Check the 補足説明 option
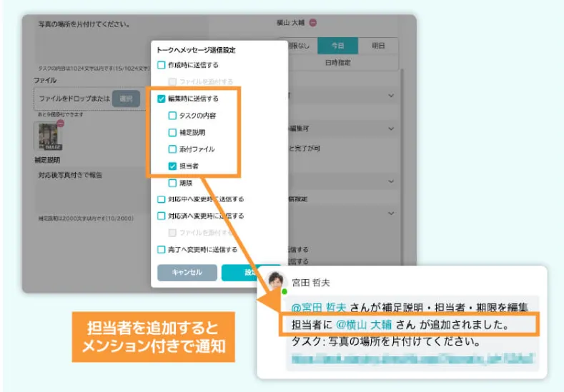This screenshot has height=392, width=564. (172, 132)
